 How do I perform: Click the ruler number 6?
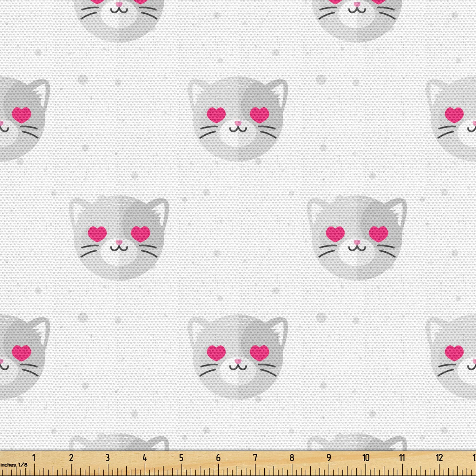pyautogui.click(x=218, y=458)
